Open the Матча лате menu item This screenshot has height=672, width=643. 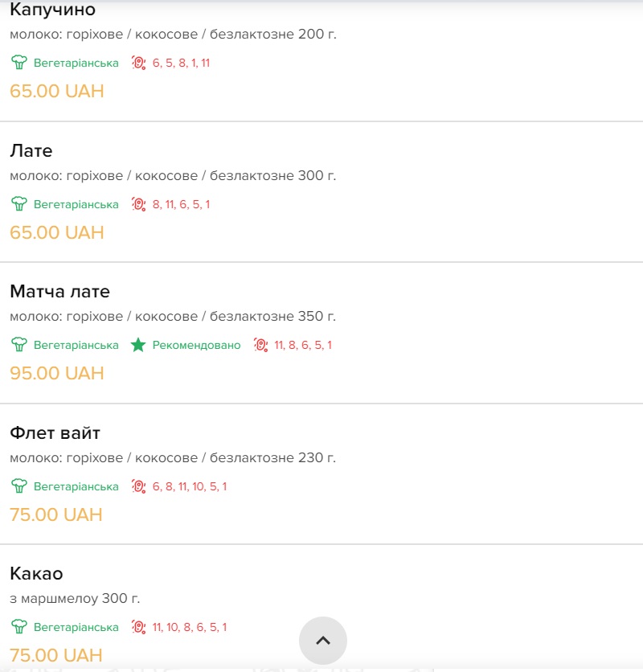click(x=321, y=333)
